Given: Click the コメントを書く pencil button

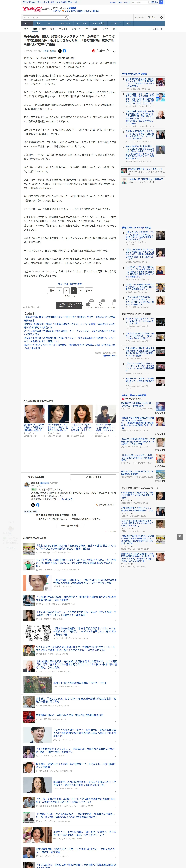Looking at the screenshot, I should pos(93,477).
